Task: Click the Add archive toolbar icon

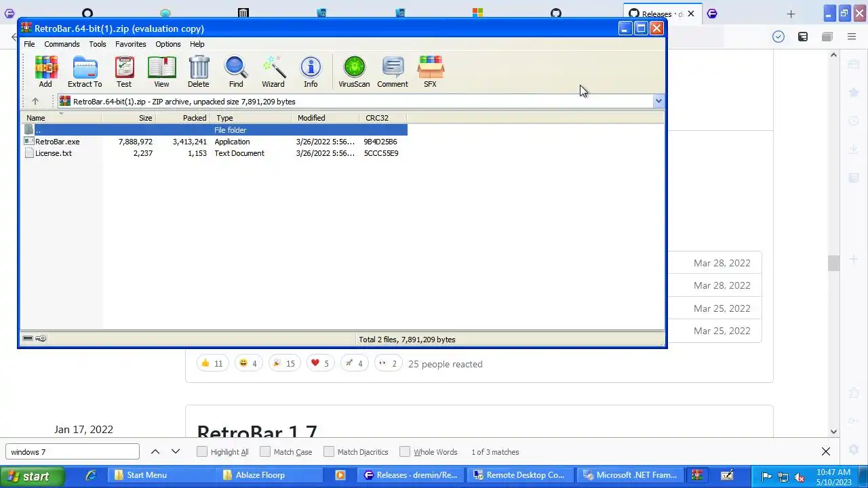Action: click(x=45, y=72)
